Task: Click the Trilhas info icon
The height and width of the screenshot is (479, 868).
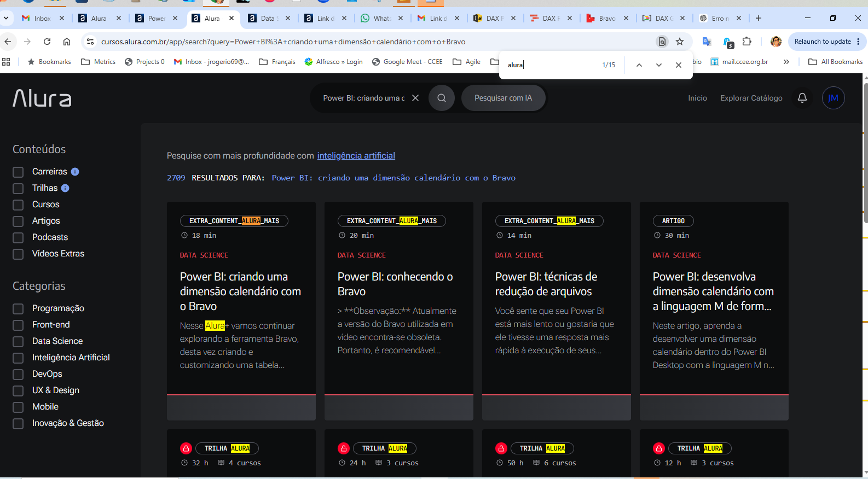Action: point(65,188)
